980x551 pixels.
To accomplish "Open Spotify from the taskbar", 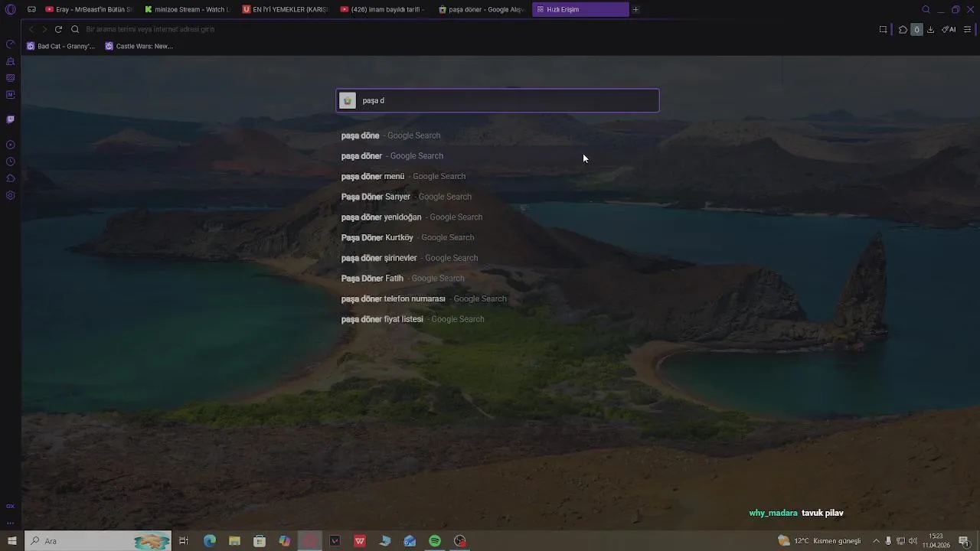I will [435, 541].
